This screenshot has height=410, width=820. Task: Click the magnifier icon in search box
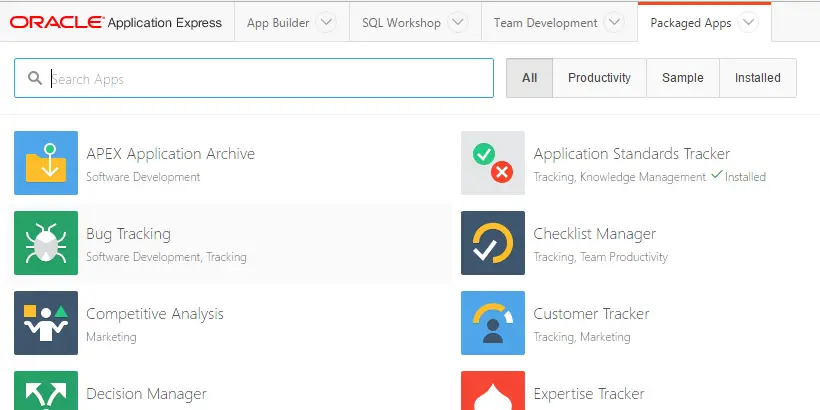pos(35,78)
